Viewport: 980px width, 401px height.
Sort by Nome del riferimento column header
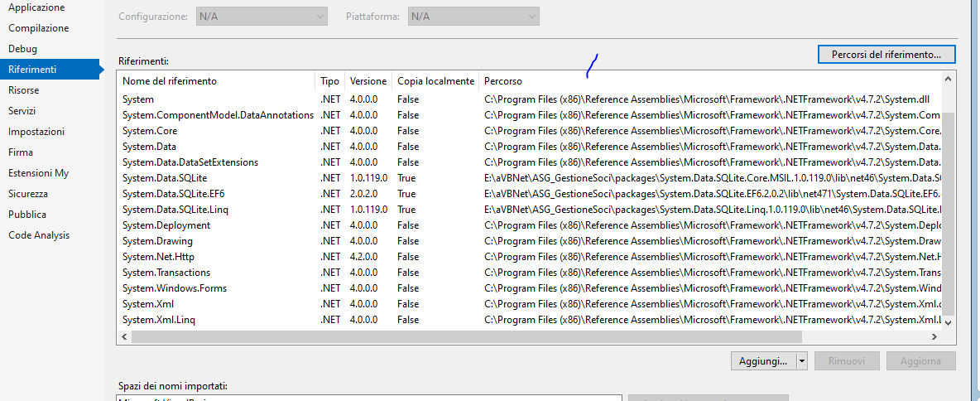(170, 81)
